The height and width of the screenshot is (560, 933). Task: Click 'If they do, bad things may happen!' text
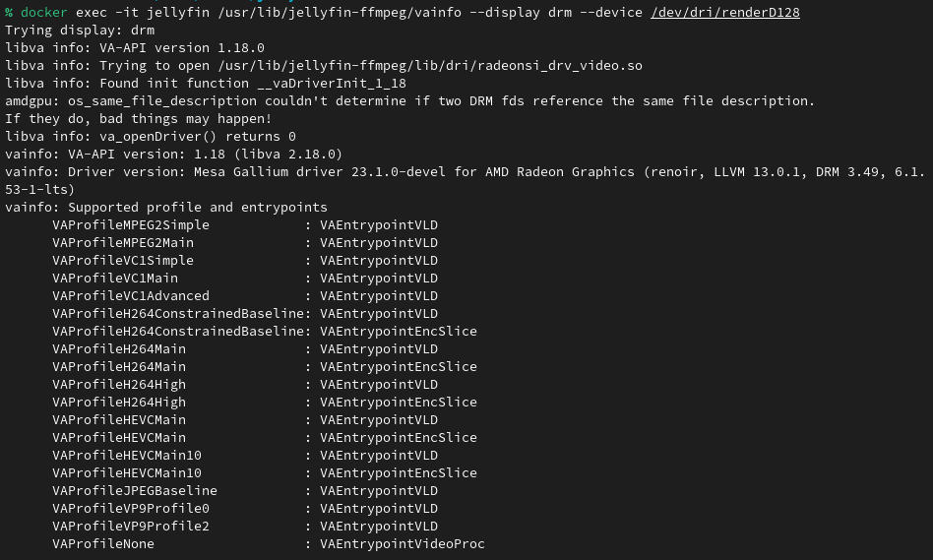[x=138, y=119]
